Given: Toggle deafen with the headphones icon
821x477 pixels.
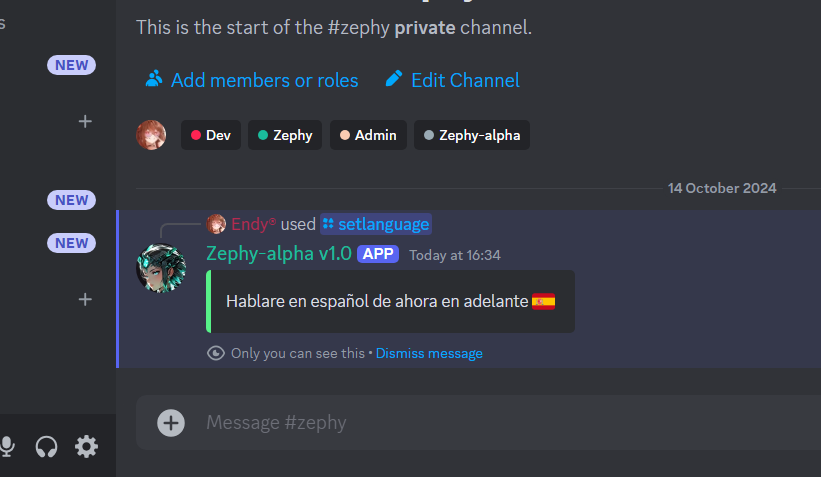Looking at the screenshot, I should 46,447.
